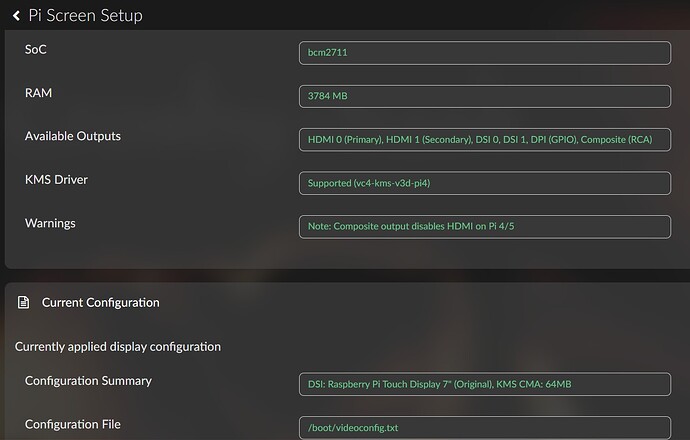Click the Pi Screen Setup title
Screen dimensions: 690x440
click(85, 16)
